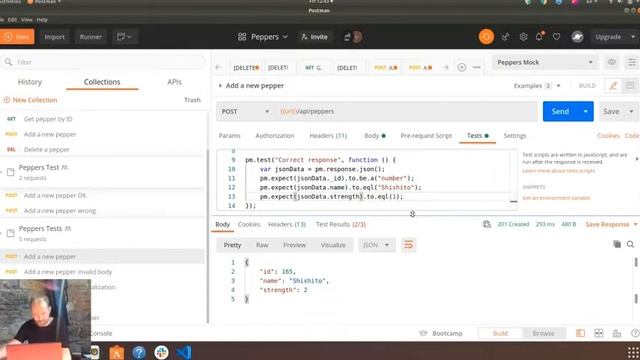
Task: Open the Runner button
Action: point(91,37)
